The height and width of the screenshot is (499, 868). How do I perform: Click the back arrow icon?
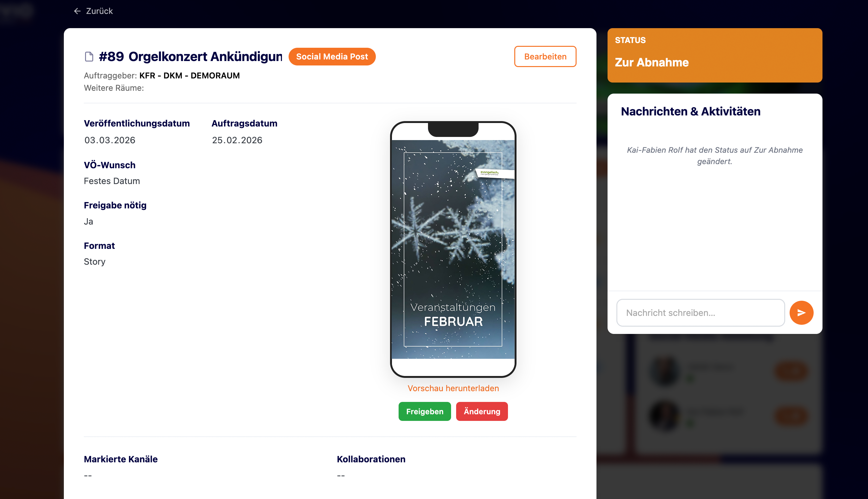77,11
